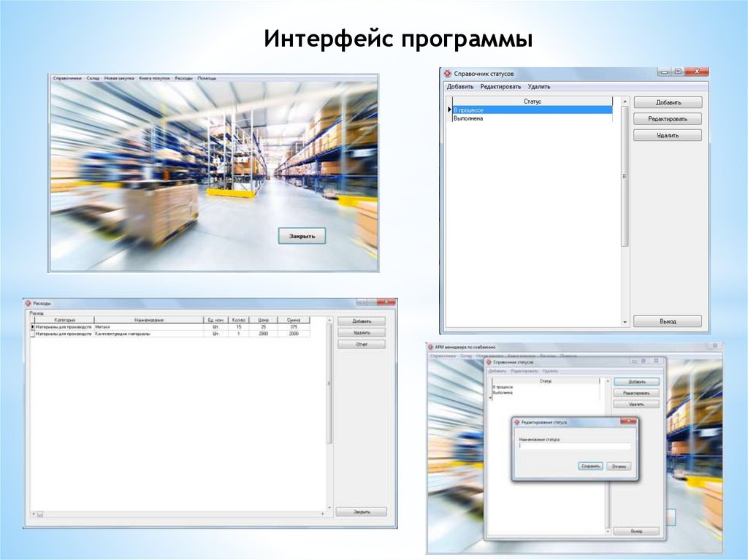Maximize the large Справочник статусов window
Screen dimensions: 748x560
678,72
